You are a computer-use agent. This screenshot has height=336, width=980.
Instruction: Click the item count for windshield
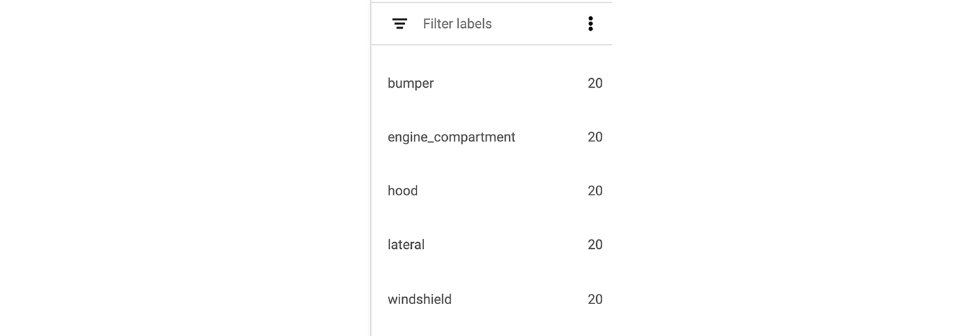click(x=595, y=299)
